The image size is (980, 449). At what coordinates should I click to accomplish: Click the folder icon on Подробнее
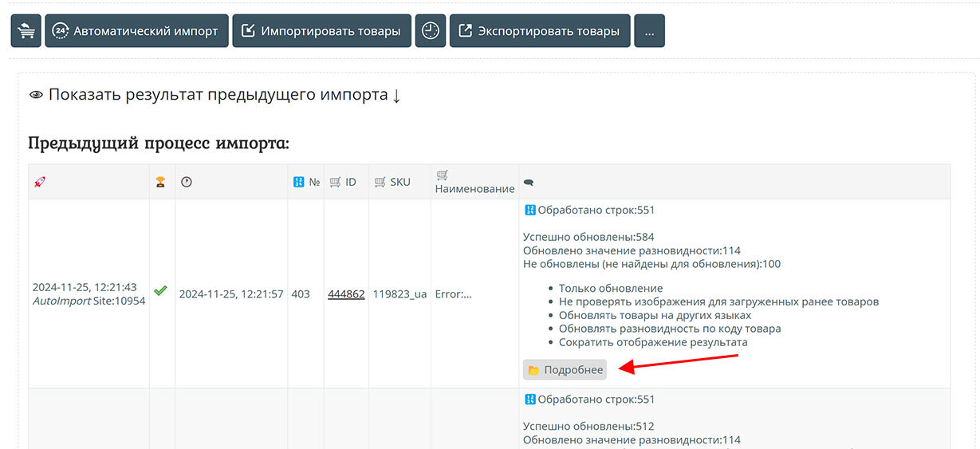click(x=533, y=370)
